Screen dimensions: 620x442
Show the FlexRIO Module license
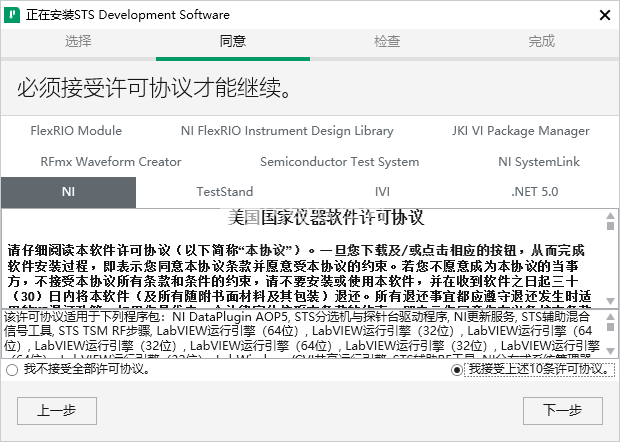[76, 131]
